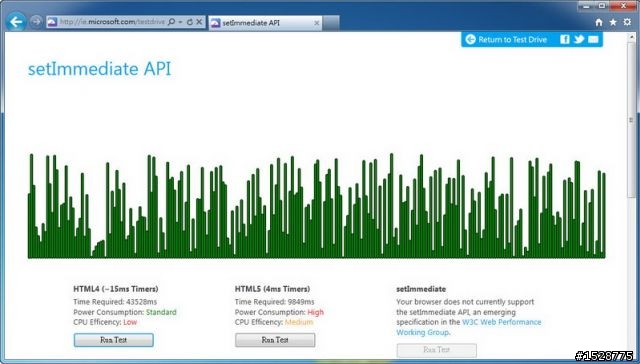Refresh the page using the reload icon
640x364 pixels.
[x=190, y=22]
